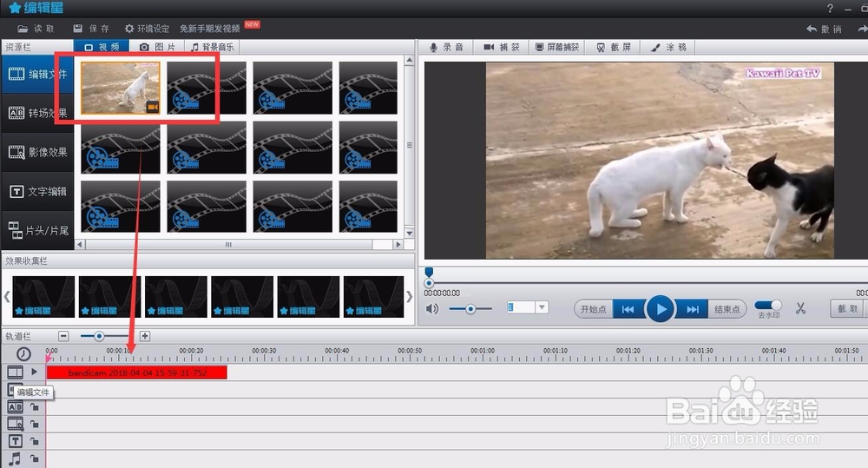Switch to the 背景音乐 tab
Screen dimensions: 868x468
point(212,47)
